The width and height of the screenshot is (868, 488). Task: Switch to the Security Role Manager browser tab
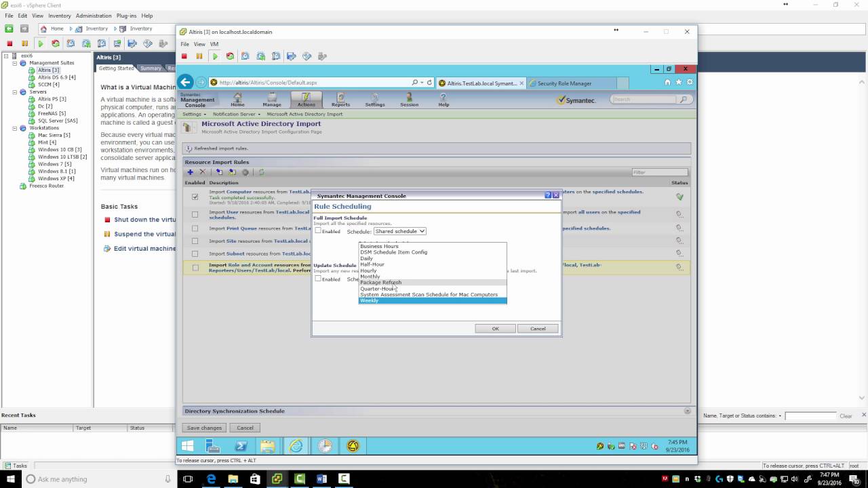570,83
